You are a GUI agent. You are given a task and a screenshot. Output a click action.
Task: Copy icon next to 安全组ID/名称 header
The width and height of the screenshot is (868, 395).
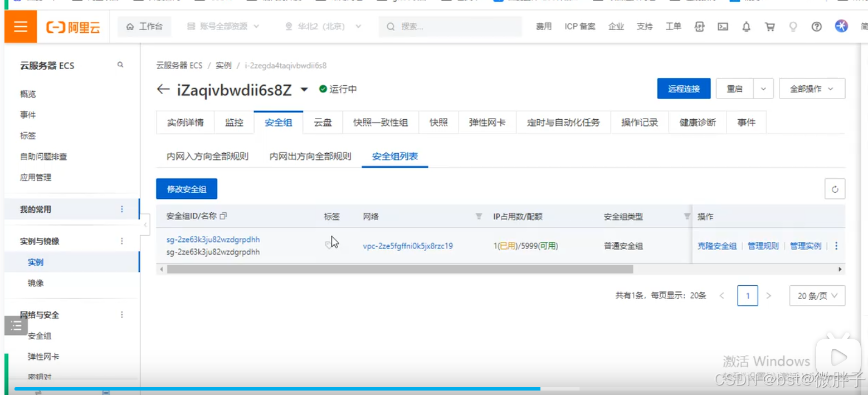(223, 216)
